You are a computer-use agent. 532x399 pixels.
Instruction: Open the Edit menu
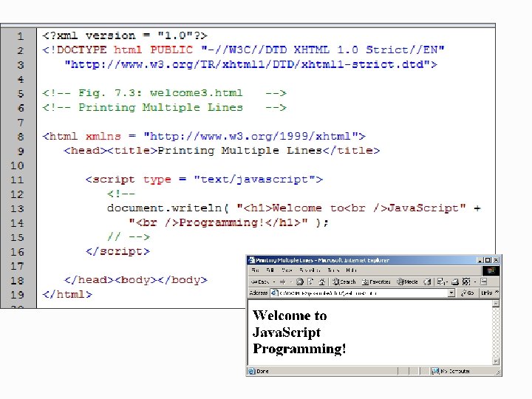[x=270, y=270]
